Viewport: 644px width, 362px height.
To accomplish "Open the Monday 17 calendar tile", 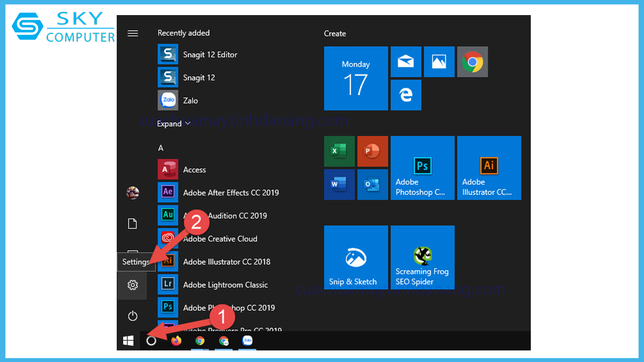I will [356, 78].
